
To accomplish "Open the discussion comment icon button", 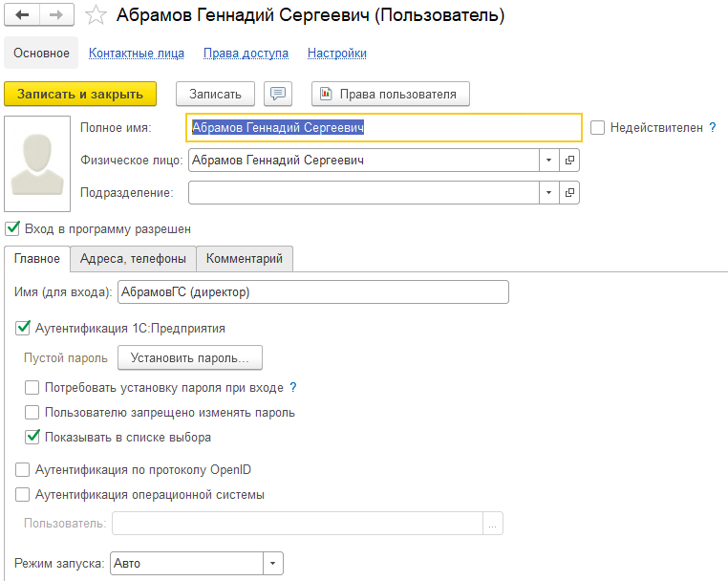I will pyautogui.click(x=278, y=94).
